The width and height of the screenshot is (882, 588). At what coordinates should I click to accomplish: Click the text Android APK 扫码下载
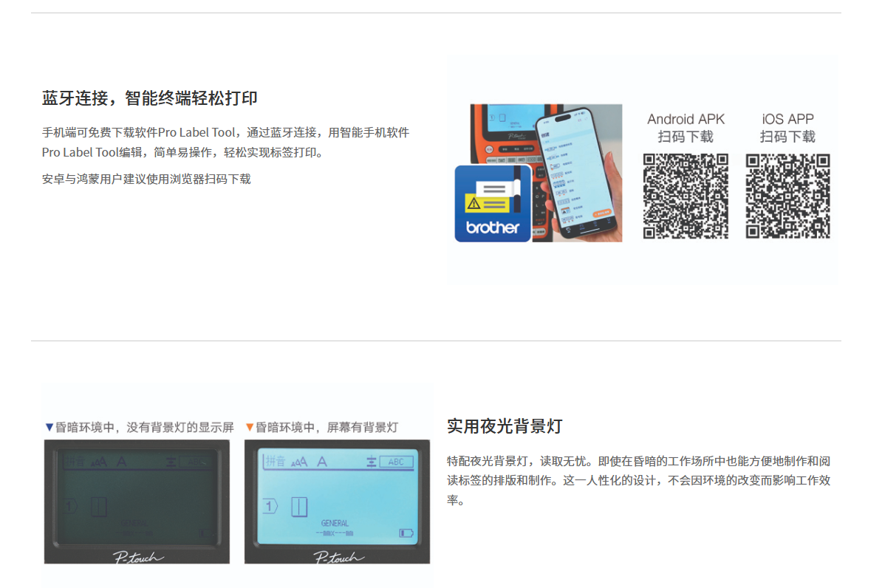pyautogui.click(x=686, y=128)
